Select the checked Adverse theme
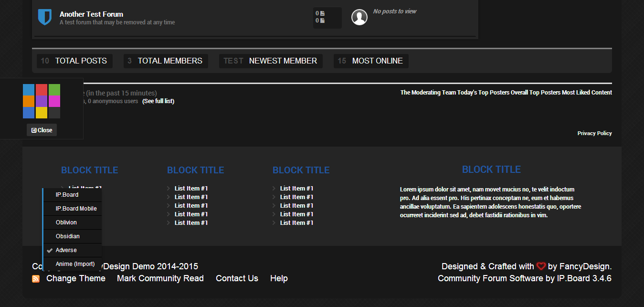Screen dimensions: 644x307 point(66,250)
